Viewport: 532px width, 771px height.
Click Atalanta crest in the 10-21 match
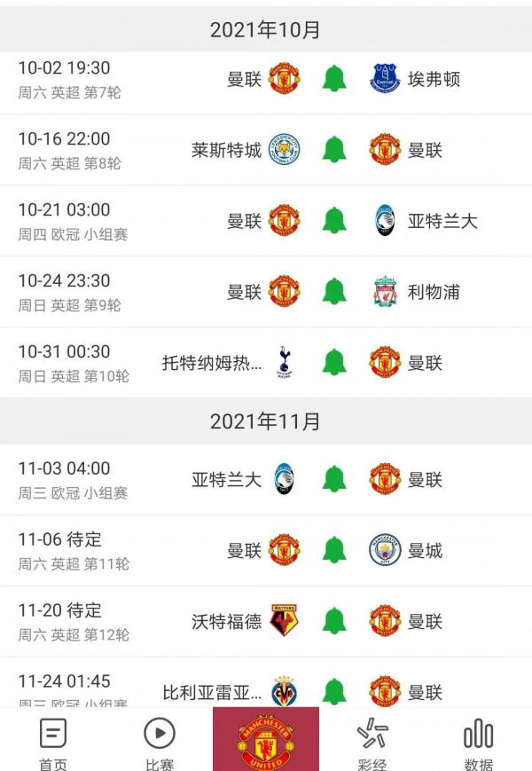pyautogui.click(x=383, y=221)
